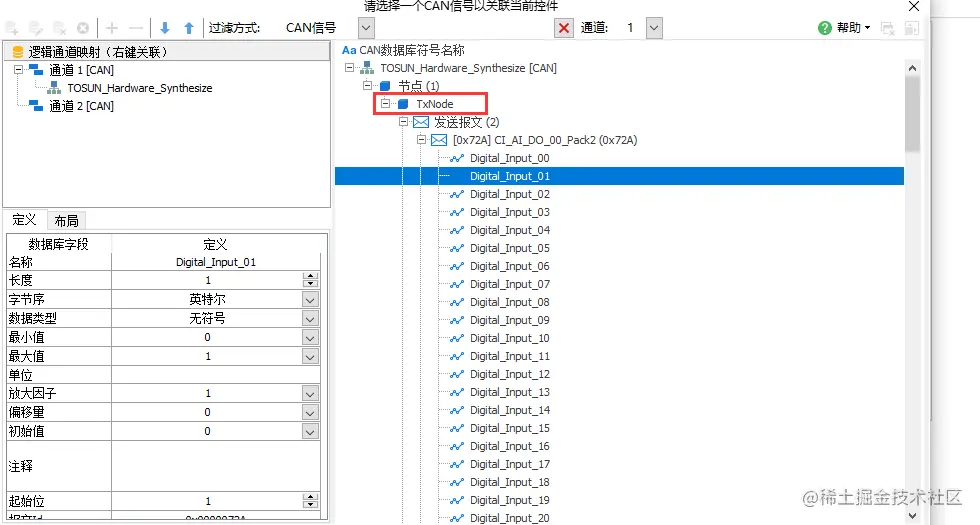Click the 数据库字段 column header
980x525 pixels.
pos(59,244)
